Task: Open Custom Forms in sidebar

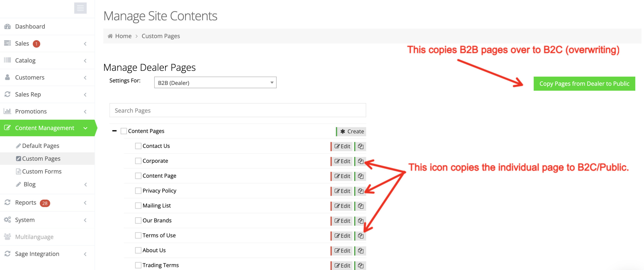Action: (x=42, y=172)
